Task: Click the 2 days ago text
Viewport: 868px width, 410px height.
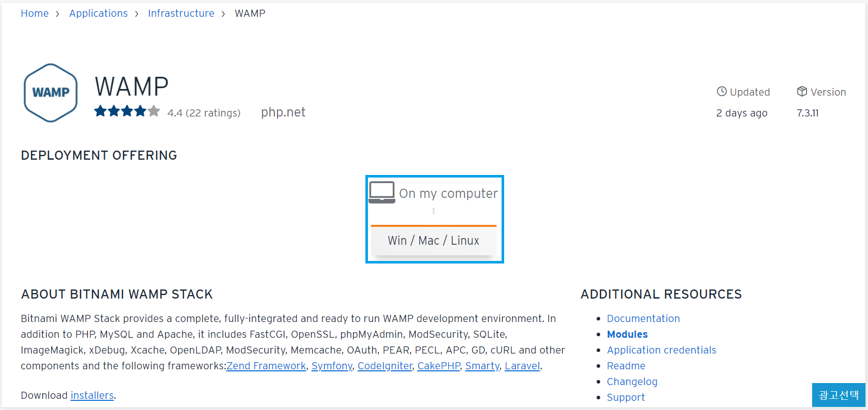Action: (742, 113)
